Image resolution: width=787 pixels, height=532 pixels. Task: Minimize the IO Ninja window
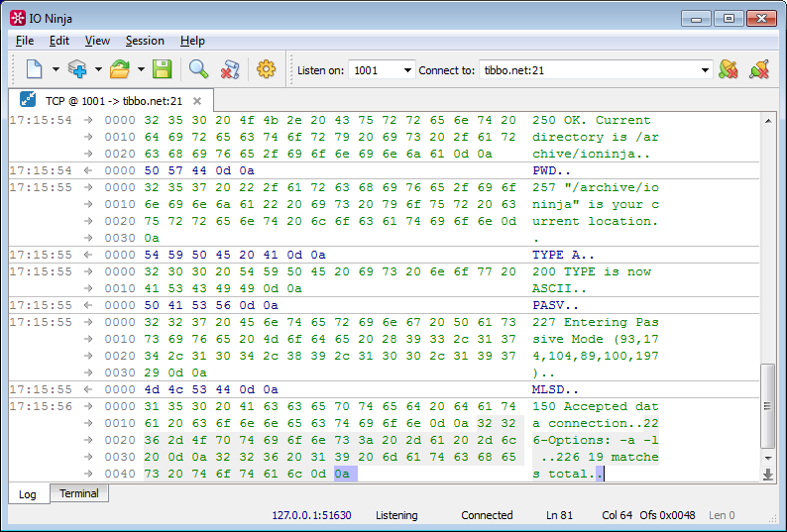[x=696, y=19]
